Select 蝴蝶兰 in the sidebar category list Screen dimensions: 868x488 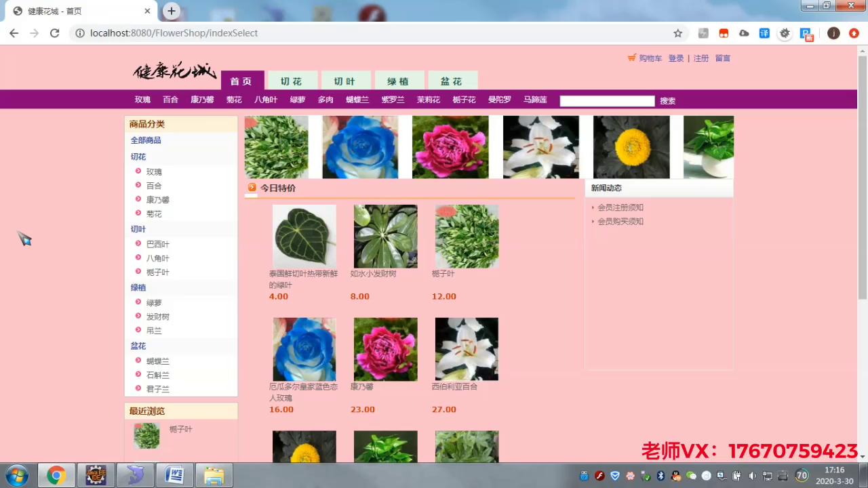(157, 361)
